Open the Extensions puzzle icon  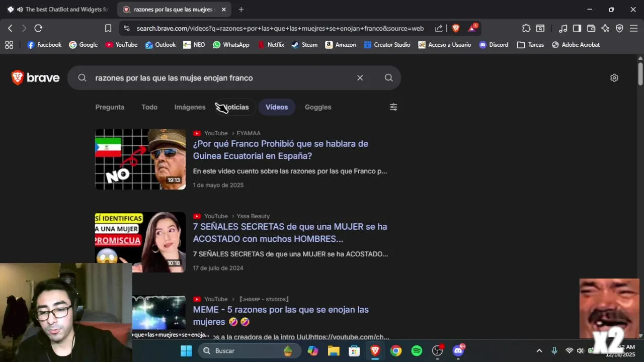pyautogui.click(x=526, y=29)
